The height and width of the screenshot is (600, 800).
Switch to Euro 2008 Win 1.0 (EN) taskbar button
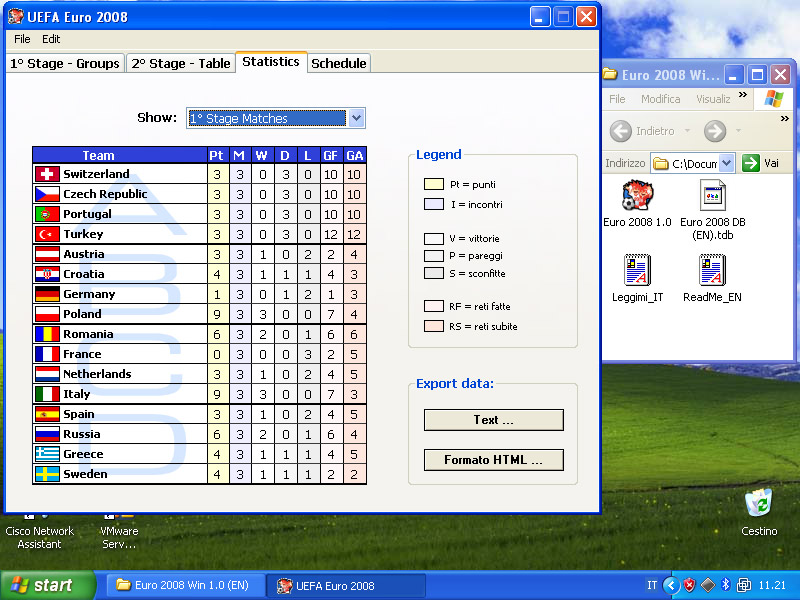pos(186,585)
